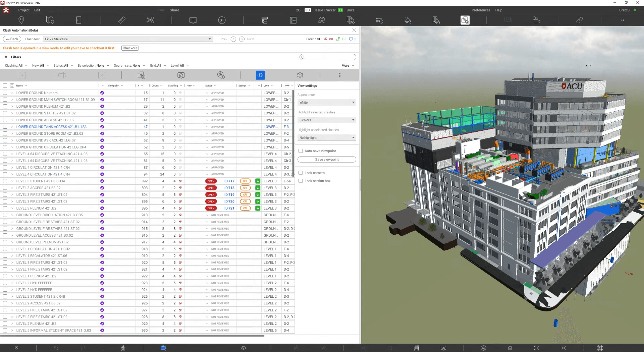The height and width of the screenshot is (352, 644).
Task: Open the Appearance White dropdown
Action: point(327,102)
